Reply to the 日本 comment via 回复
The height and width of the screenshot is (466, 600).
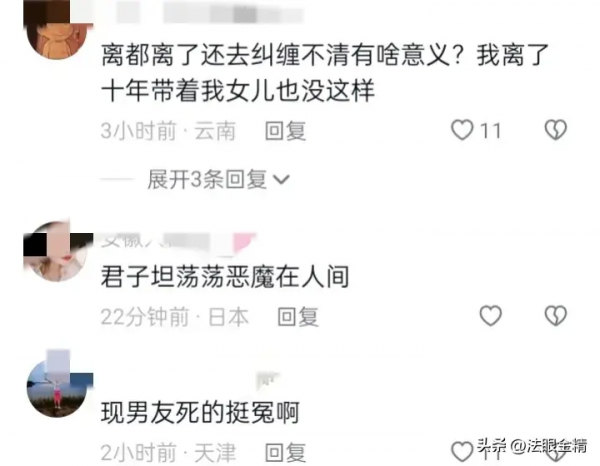click(298, 317)
